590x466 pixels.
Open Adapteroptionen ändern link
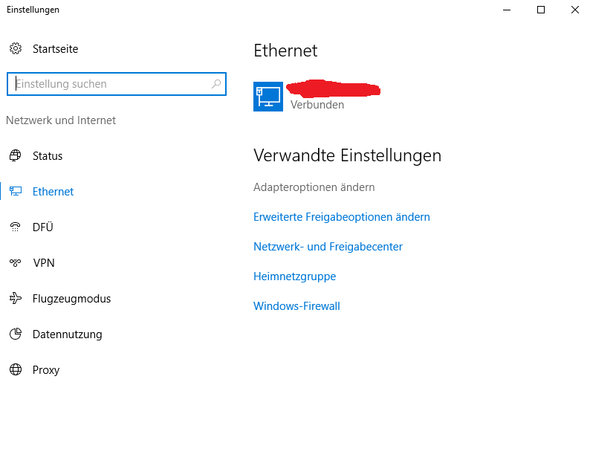314,187
